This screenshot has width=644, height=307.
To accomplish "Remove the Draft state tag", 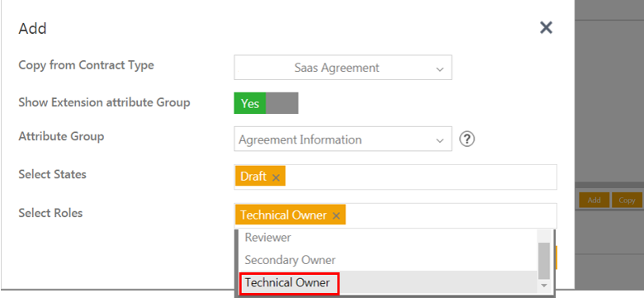I will pyautogui.click(x=276, y=177).
